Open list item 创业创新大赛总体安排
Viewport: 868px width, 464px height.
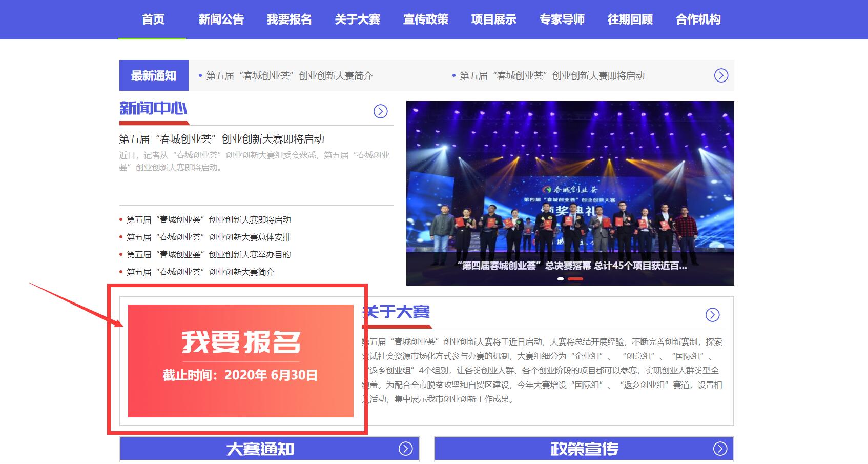[209, 237]
